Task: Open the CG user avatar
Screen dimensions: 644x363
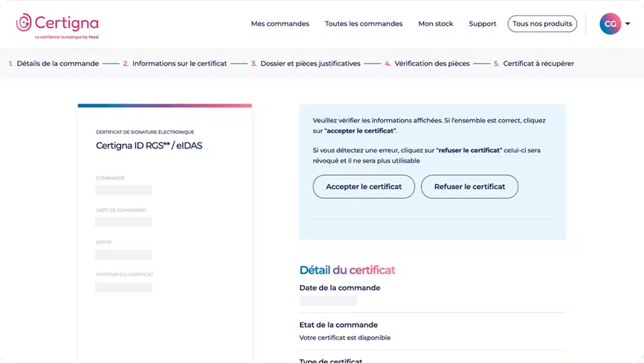Action: tap(610, 24)
